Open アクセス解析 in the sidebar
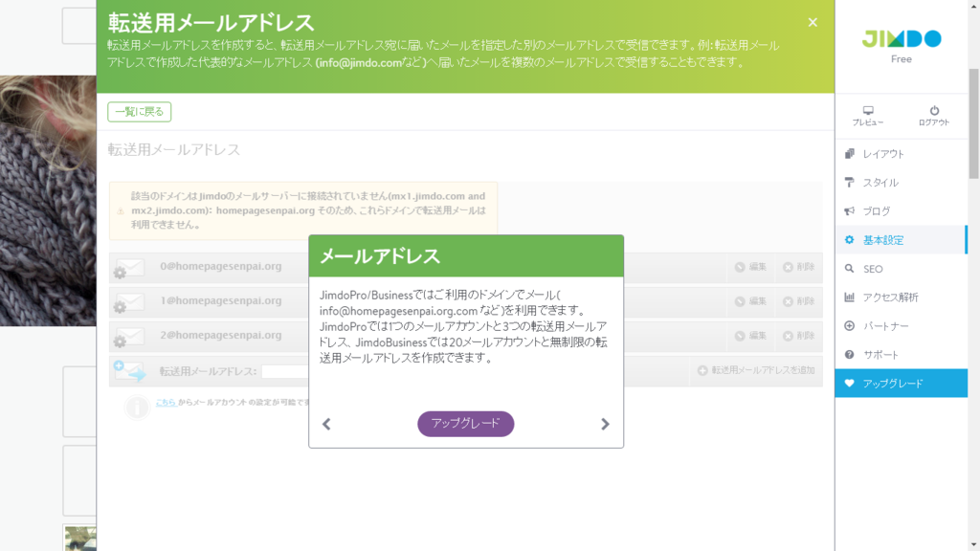The image size is (980, 551). (902, 298)
